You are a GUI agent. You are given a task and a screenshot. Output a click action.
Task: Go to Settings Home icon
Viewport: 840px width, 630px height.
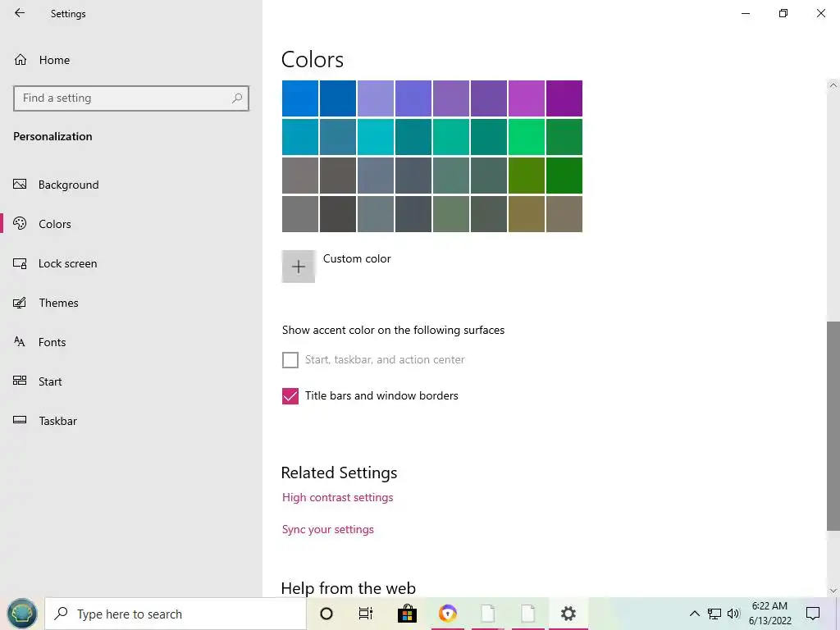[x=21, y=60]
